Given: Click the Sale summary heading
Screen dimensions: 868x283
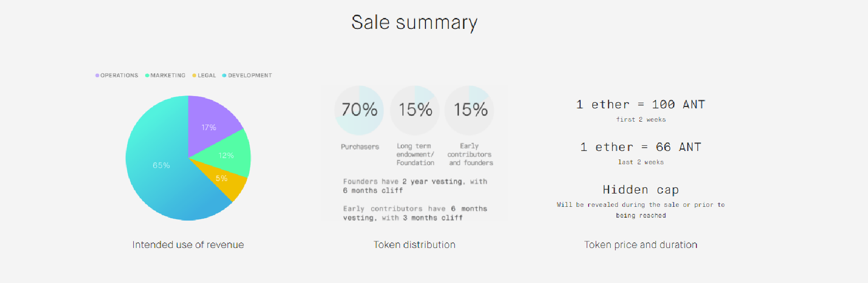Looking at the screenshot, I should [x=415, y=23].
